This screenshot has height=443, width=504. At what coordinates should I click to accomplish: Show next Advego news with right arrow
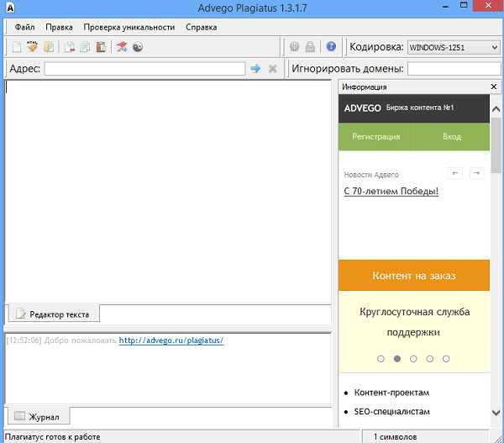click(x=476, y=173)
